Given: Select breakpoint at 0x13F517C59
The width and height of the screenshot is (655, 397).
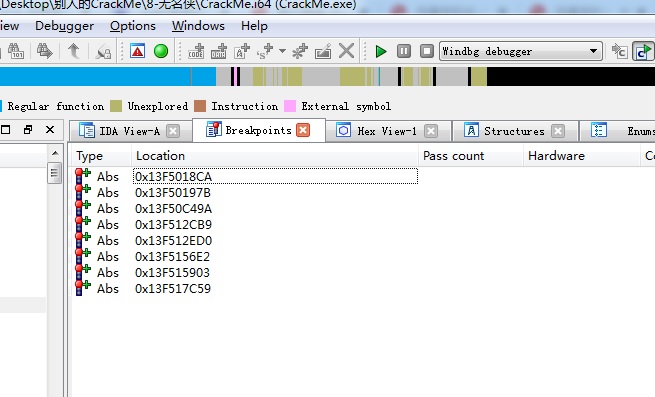Looking at the screenshot, I should click(173, 288).
